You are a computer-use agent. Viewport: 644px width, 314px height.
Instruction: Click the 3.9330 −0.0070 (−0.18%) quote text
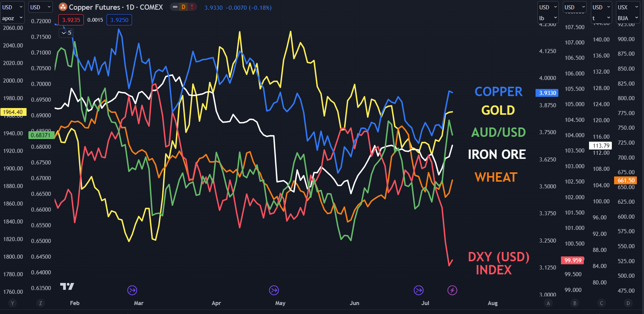tap(238, 7)
